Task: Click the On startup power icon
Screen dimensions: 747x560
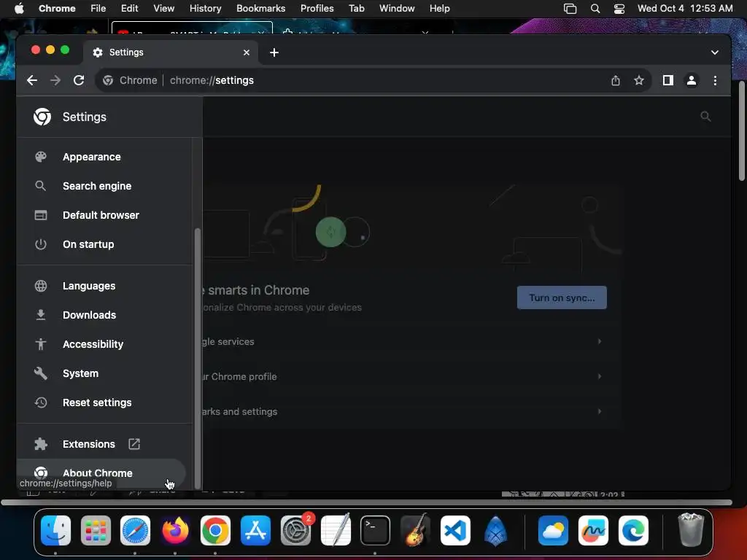Action: [x=41, y=244]
